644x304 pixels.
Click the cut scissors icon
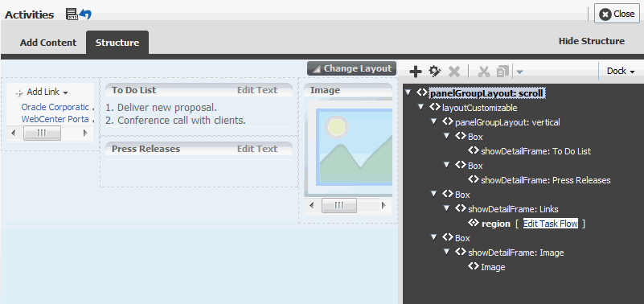(484, 72)
